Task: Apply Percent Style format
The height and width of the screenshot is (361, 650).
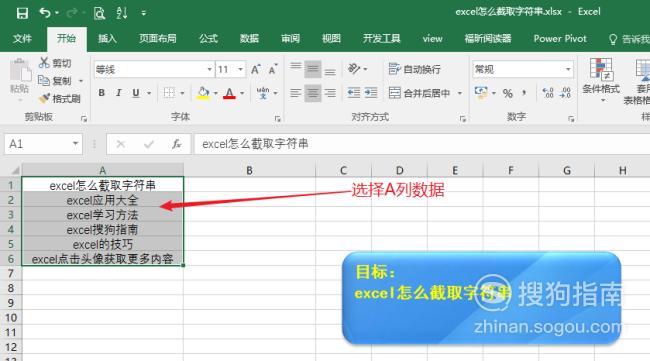Action: [x=508, y=93]
